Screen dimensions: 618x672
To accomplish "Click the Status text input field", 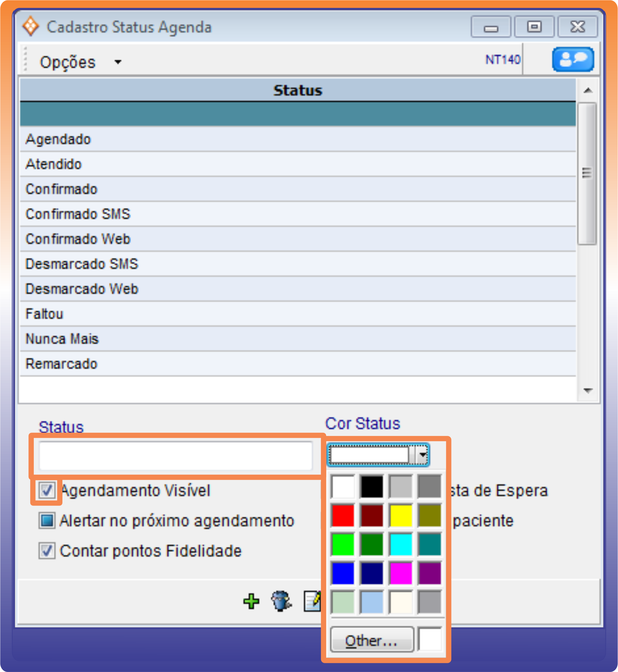I will pos(176,456).
